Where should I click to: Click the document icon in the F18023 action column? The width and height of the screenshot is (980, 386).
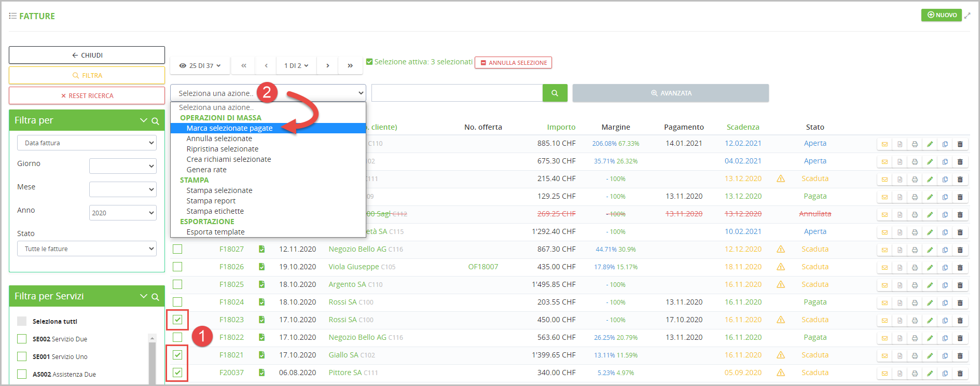pyautogui.click(x=900, y=320)
